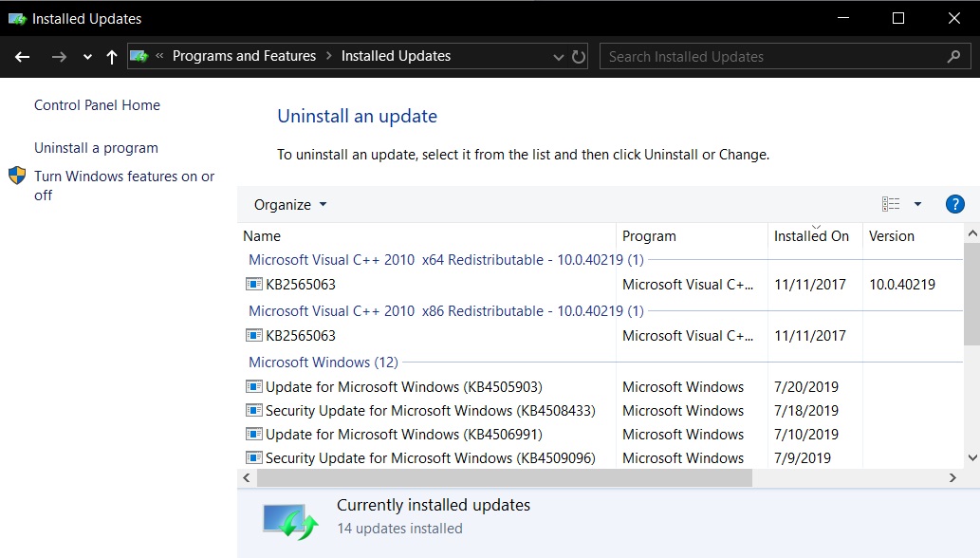Open Help via the blue question mark icon
980x558 pixels.
tap(954, 203)
